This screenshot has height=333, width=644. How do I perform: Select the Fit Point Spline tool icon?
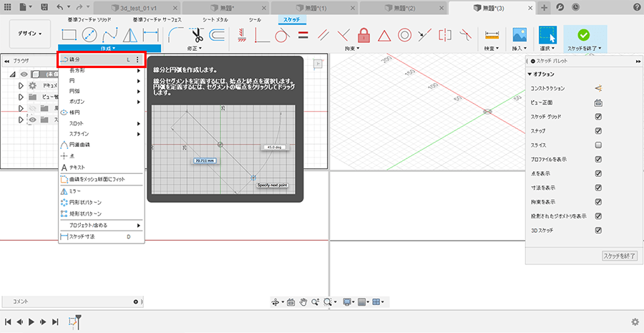[110, 34]
